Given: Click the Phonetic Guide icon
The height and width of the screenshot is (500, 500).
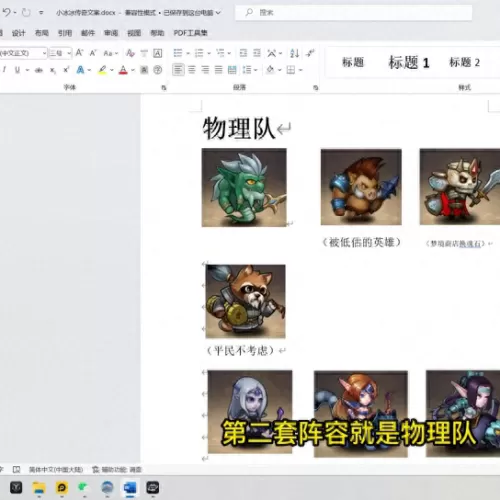Looking at the screenshot, I should click(144, 53).
